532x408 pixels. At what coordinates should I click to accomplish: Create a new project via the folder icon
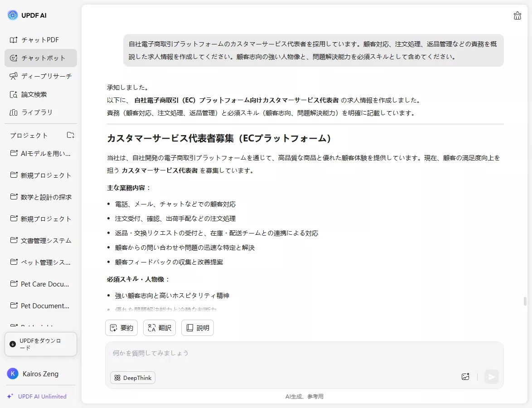click(70, 135)
